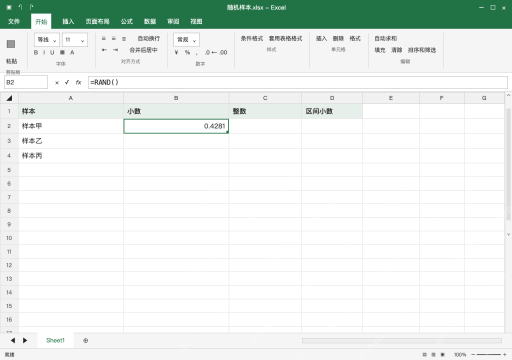
Task: Click the cell borders icon
Action: (x=62, y=52)
